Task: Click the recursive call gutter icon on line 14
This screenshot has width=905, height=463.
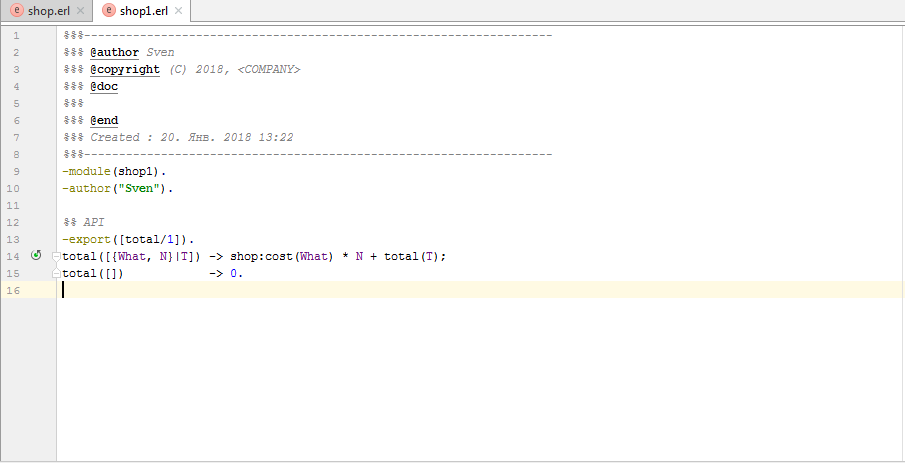Action: 36,255
